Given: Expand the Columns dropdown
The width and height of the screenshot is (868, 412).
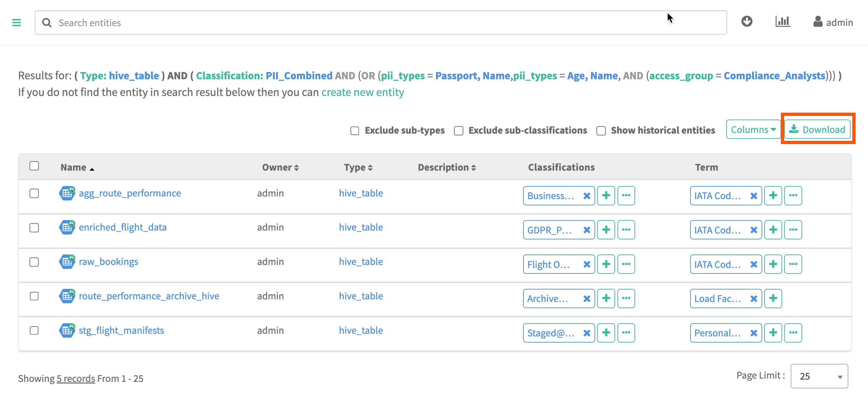Looking at the screenshot, I should 753,130.
